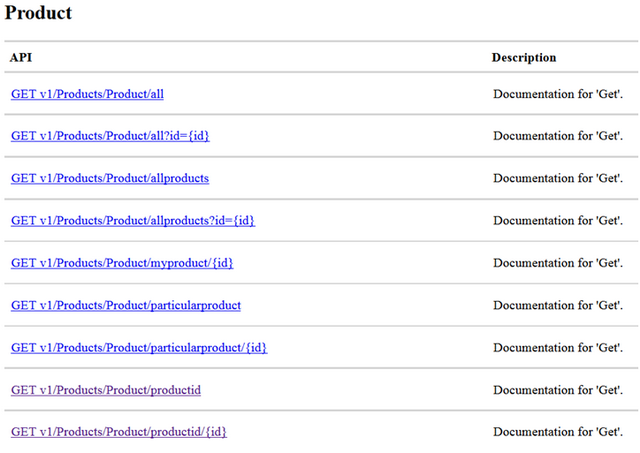Click the Product section heading

38,13
